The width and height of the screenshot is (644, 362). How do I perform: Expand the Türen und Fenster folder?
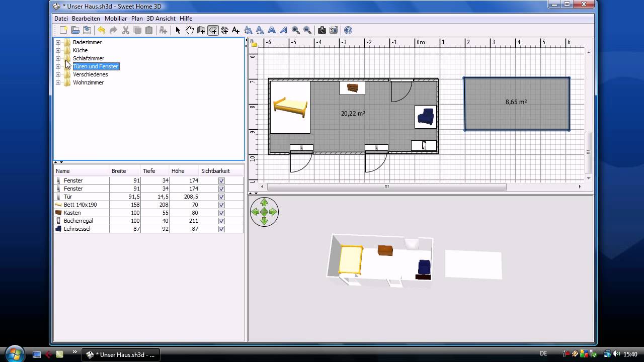pyautogui.click(x=58, y=66)
